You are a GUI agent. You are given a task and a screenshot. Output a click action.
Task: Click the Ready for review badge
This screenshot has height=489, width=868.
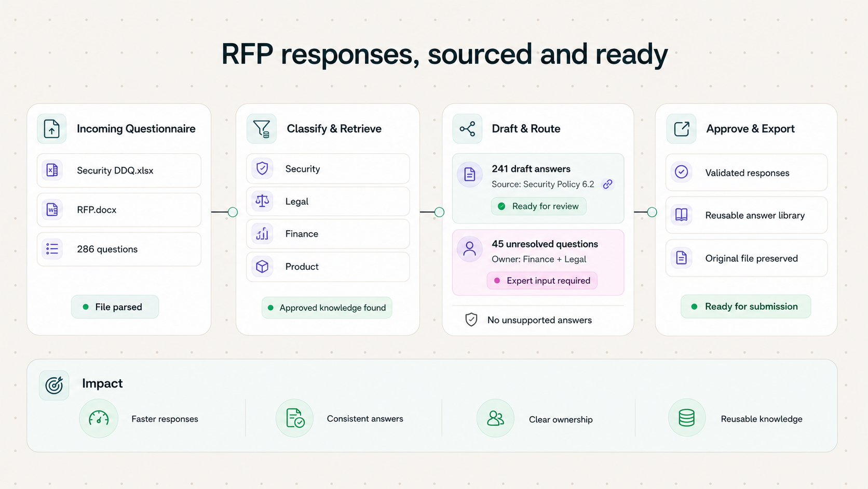coord(539,206)
